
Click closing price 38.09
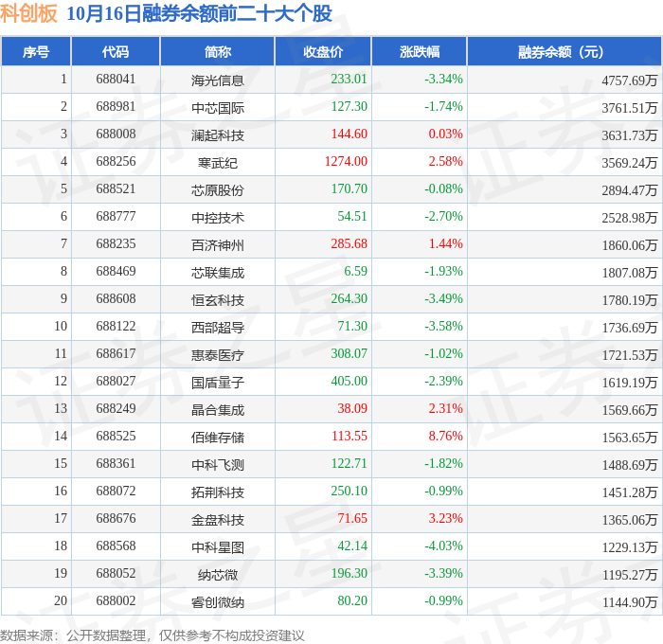(x=352, y=409)
